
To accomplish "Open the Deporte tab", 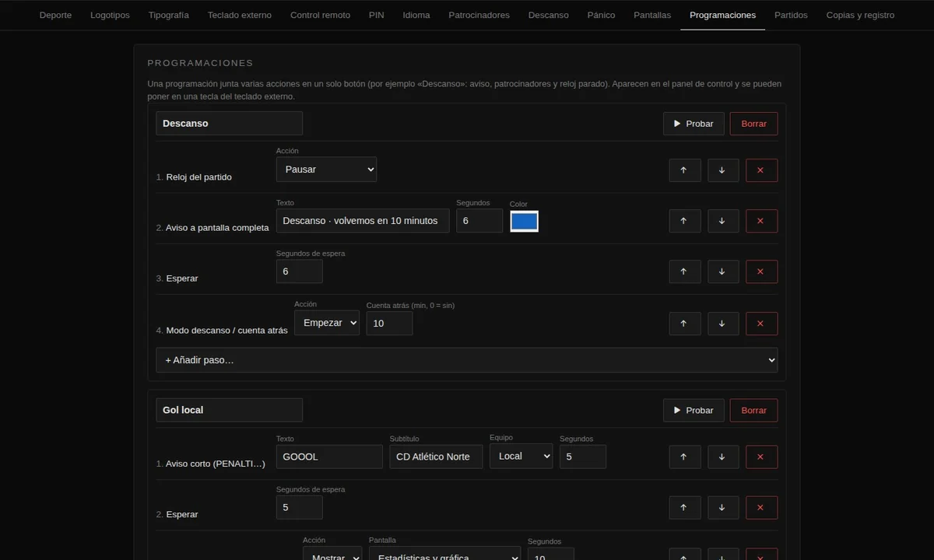I will pyautogui.click(x=55, y=15).
